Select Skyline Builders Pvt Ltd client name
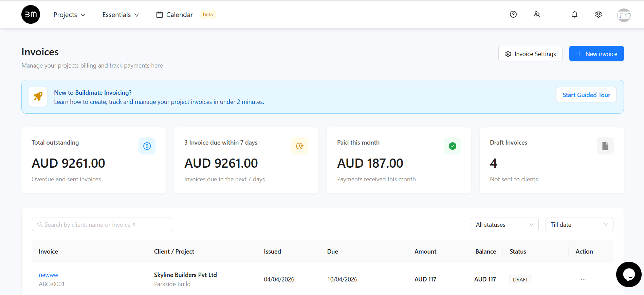644x295 pixels. 185,275
